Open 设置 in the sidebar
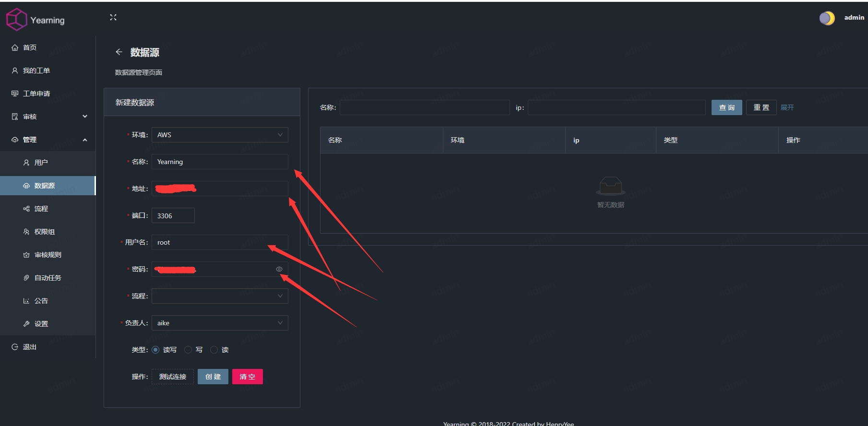The height and width of the screenshot is (426, 868). (48, 324)
